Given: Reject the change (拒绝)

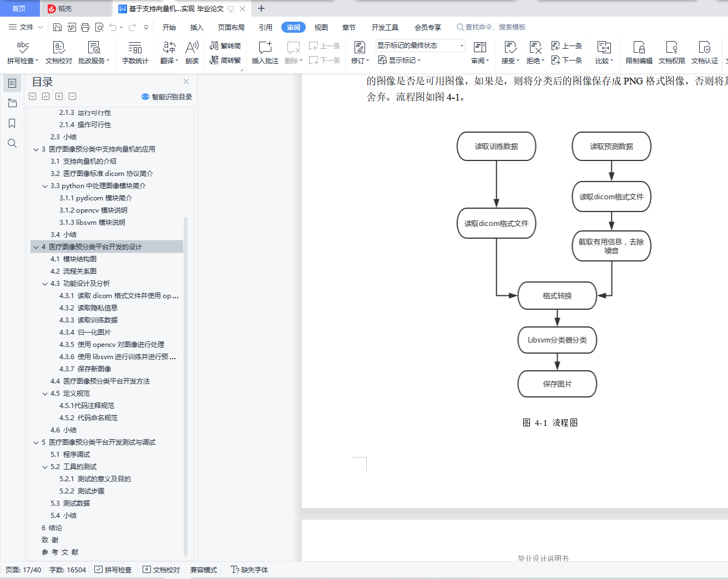Looking at the screenshot, I should (x=535, y=52).
